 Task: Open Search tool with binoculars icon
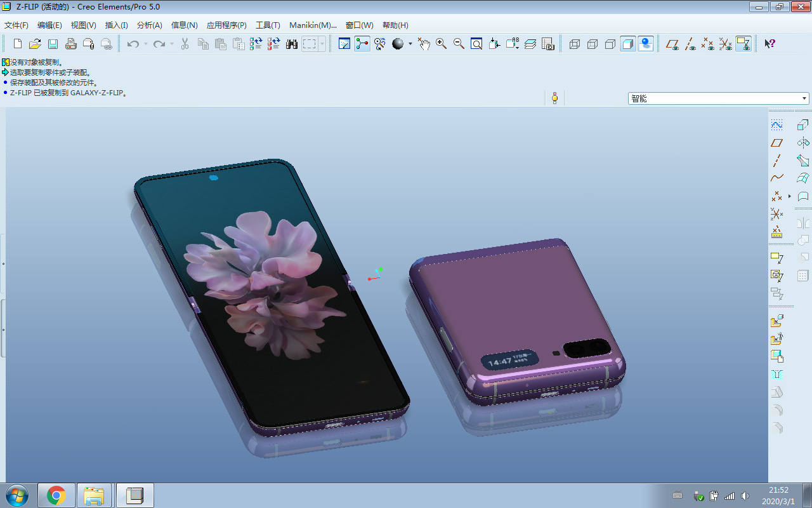coord(292,44)
